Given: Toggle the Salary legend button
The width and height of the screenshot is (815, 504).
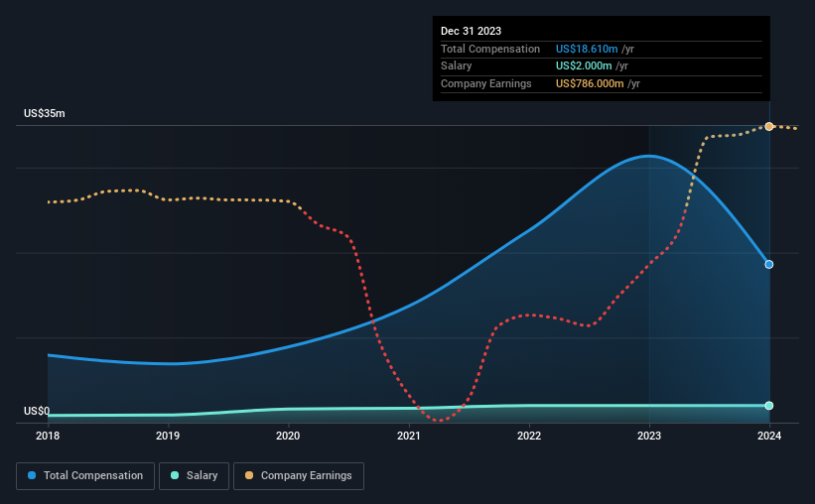Looking at the screenshot, I should [194, 476].
